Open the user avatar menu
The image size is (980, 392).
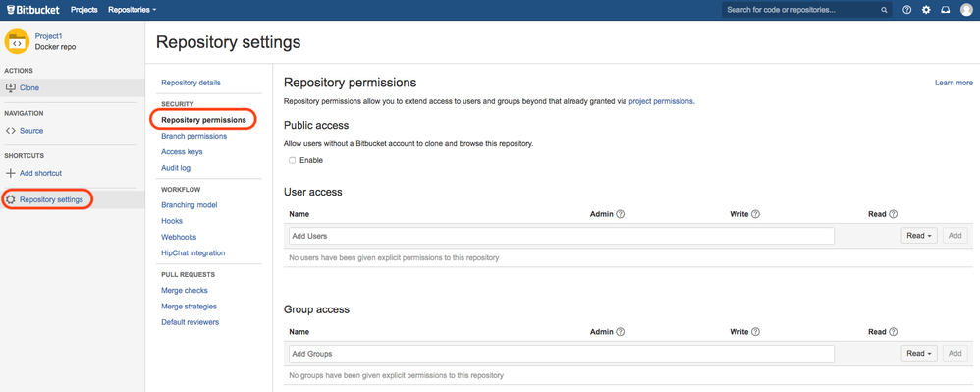(x=966, y=10)
